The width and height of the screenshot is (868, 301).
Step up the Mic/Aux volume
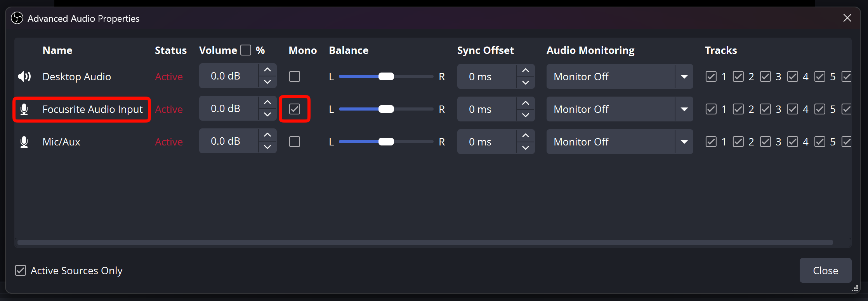point(267,135)
